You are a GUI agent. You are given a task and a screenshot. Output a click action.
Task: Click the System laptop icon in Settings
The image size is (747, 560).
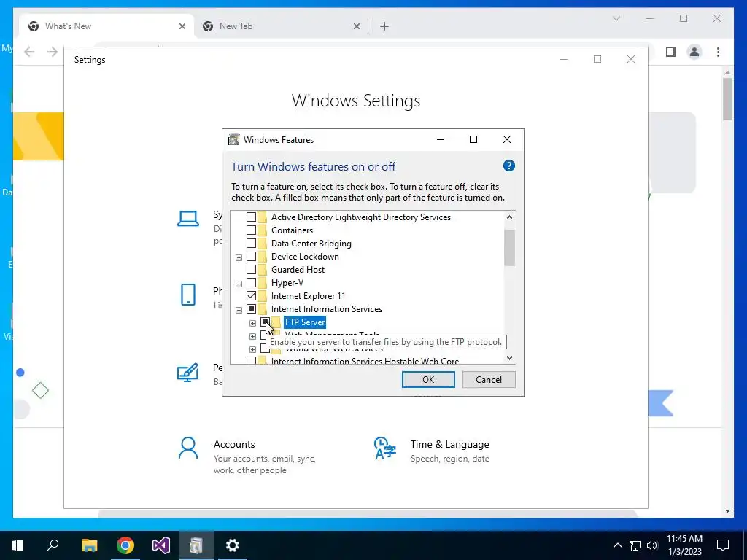point(188,219)
